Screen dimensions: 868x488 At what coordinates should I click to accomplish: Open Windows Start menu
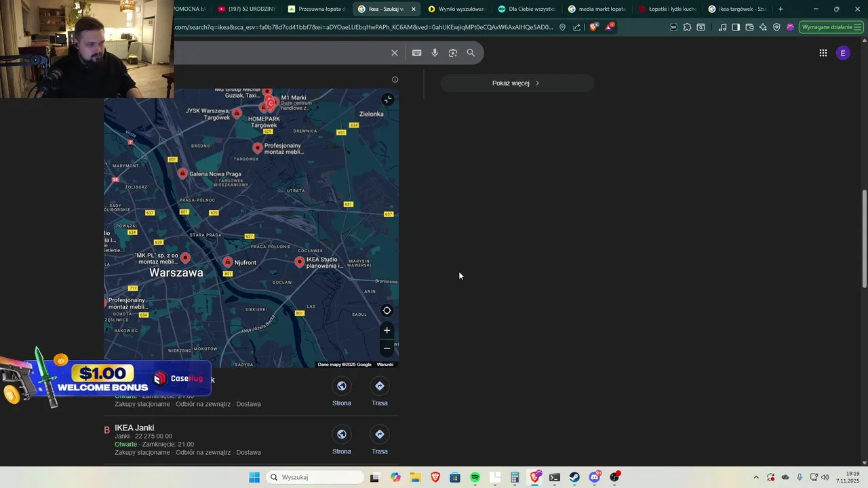coord(254,477)
